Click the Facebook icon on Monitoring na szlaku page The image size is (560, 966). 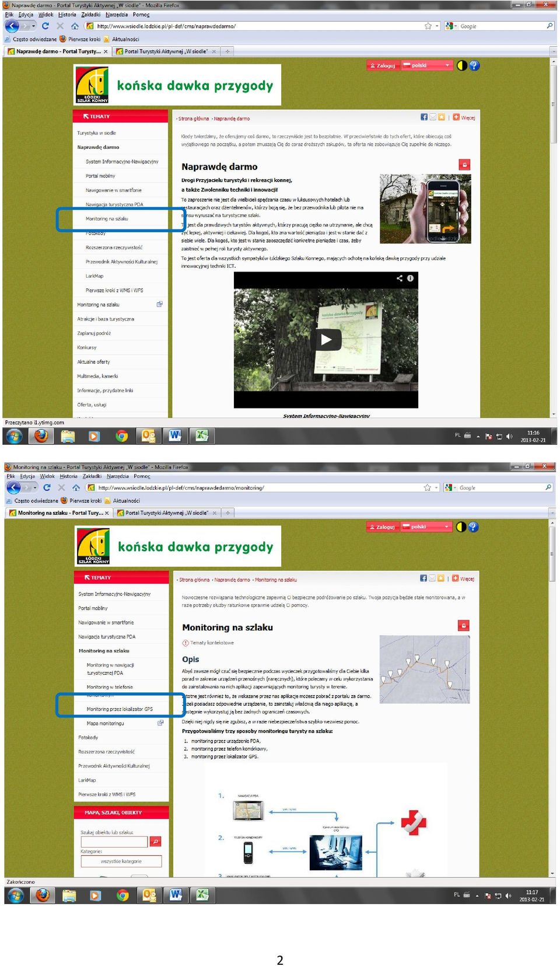[x=423, y=578]
